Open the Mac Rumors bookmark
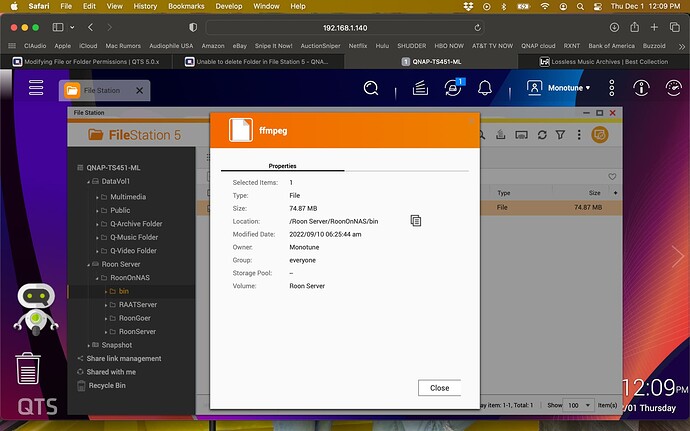 click(123, 46)
